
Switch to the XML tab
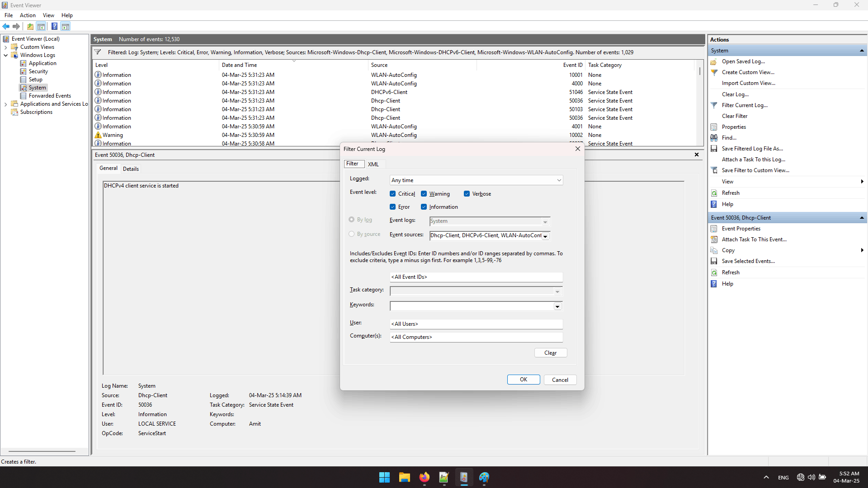(373, 164)
